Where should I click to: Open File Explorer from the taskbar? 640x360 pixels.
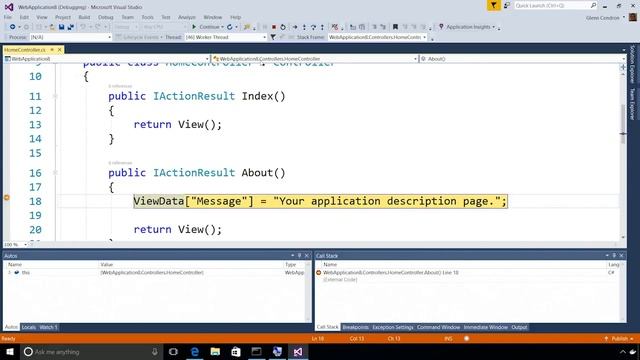(215, 352)
